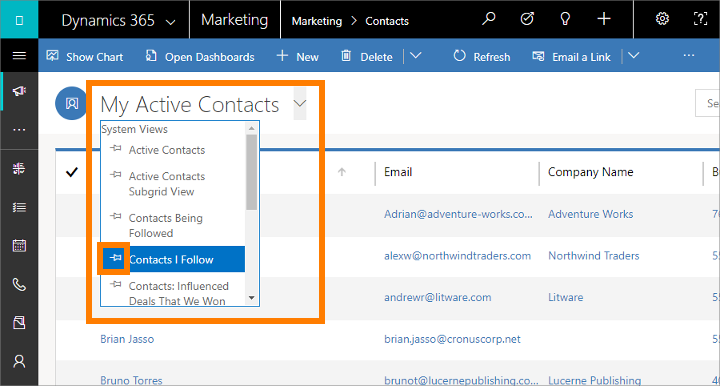
Task: Open the phone sidebar icon
Action: (19, 285)
